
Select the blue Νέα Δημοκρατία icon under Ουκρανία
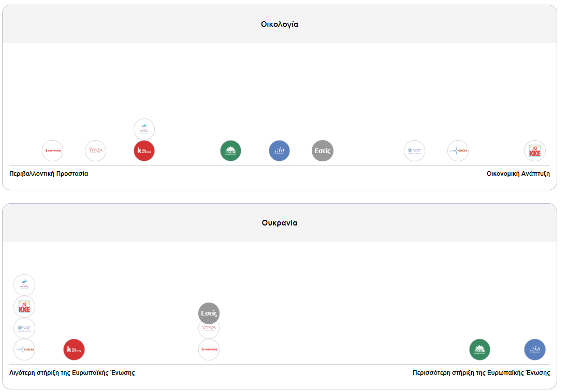(534, 350)
